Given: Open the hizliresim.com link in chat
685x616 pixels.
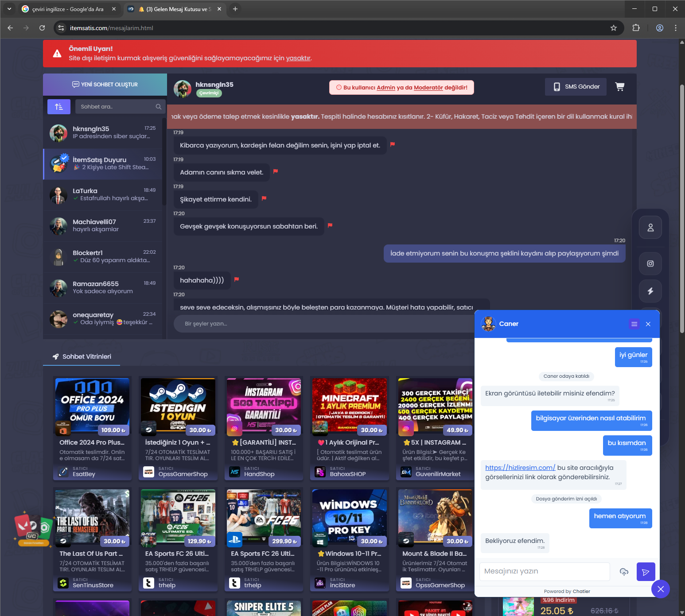Looking at the screenshot, I should (x=520, y=468).
